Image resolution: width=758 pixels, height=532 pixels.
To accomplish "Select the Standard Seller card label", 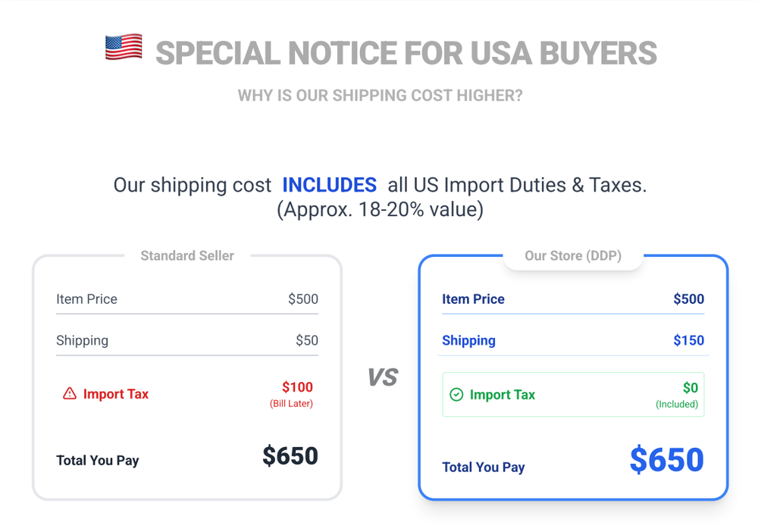I will [187, 256].
